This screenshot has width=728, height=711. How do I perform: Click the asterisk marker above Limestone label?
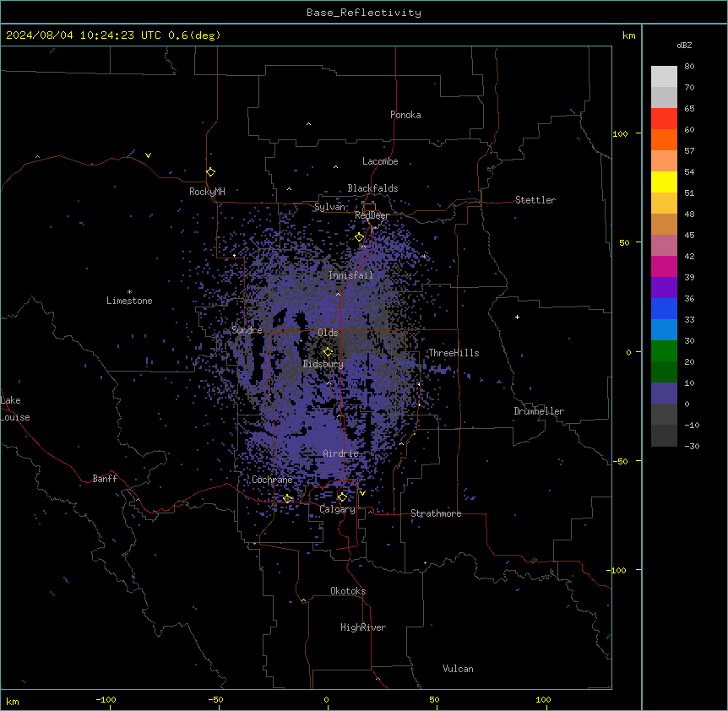click(x=129, y=292)
